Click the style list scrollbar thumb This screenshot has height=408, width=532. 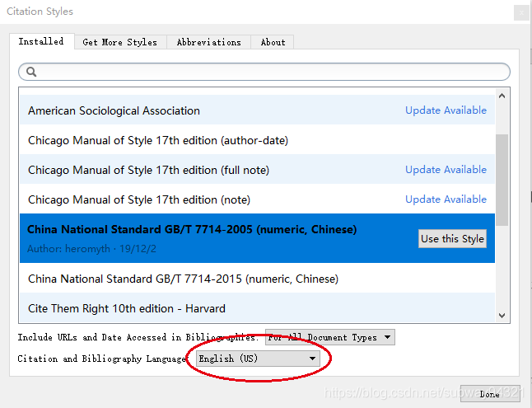point(502,180)
